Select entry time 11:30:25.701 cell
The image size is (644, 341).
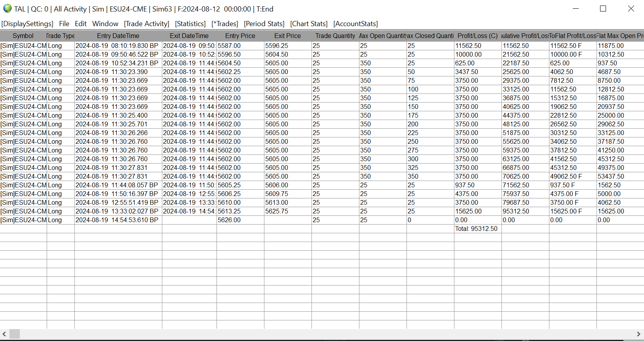118,124
